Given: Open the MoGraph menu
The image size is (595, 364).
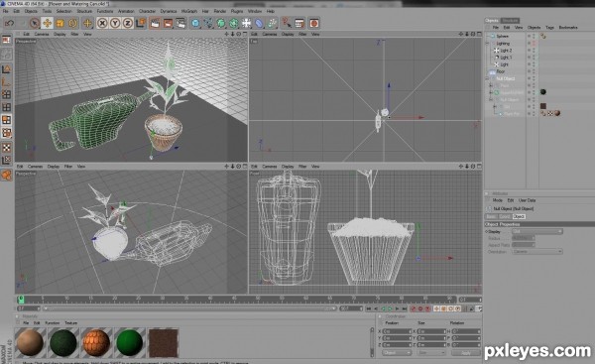Looking at the screenshot, I should [x=189, y=11].
